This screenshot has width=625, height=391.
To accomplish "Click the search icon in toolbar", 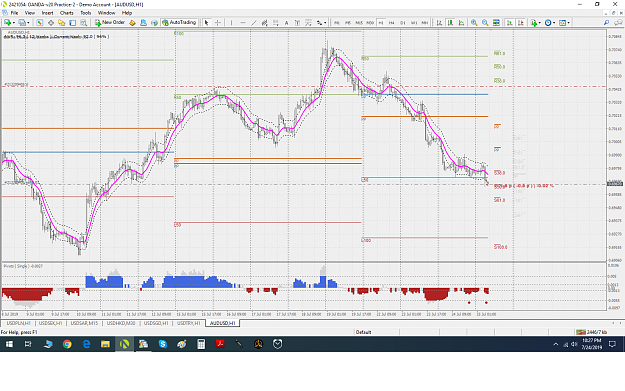I will [606, 23].
